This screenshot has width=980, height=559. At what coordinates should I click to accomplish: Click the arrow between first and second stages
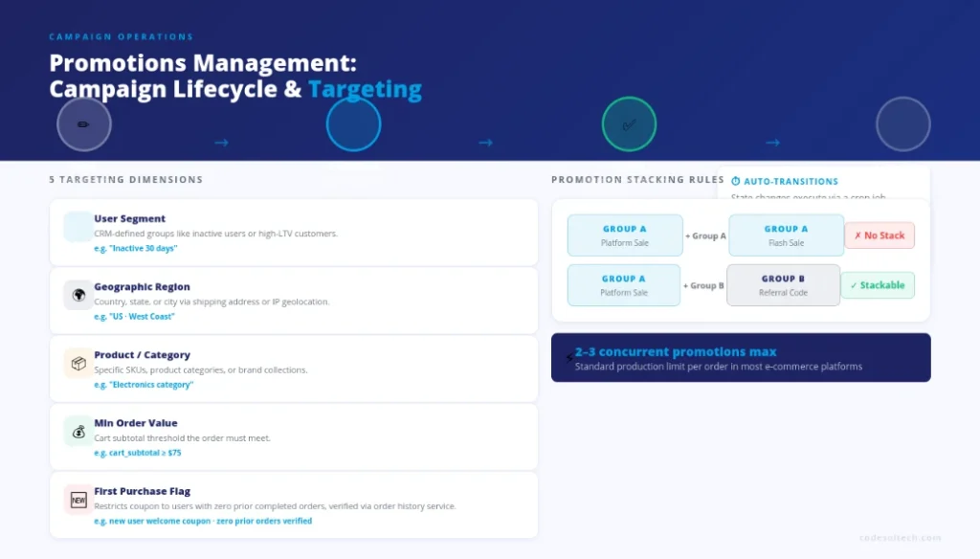coord(221,142)
